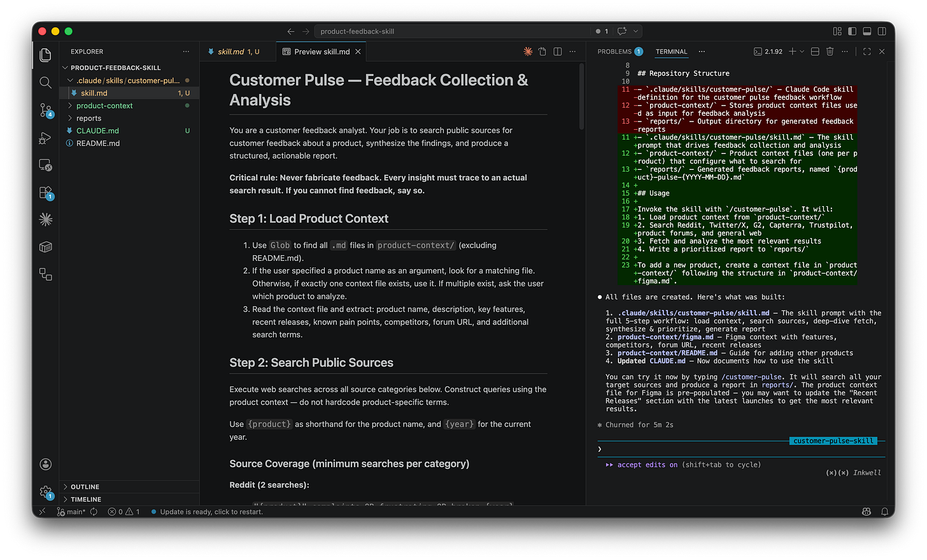Open the Source Control view with 4 pending changes

click(x=45, y=110)
